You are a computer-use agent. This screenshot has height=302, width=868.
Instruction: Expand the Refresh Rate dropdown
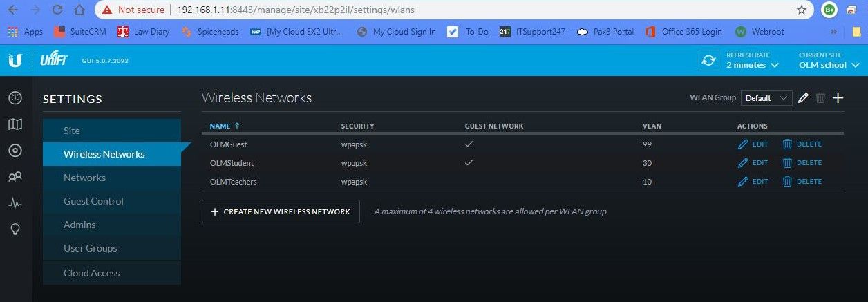pos(752,65)
